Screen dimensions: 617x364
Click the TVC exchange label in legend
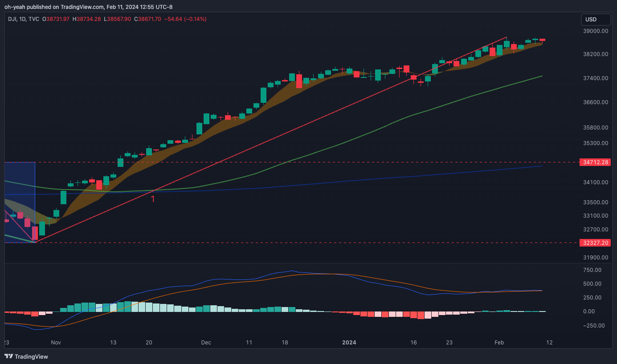[x=34, y=19]
